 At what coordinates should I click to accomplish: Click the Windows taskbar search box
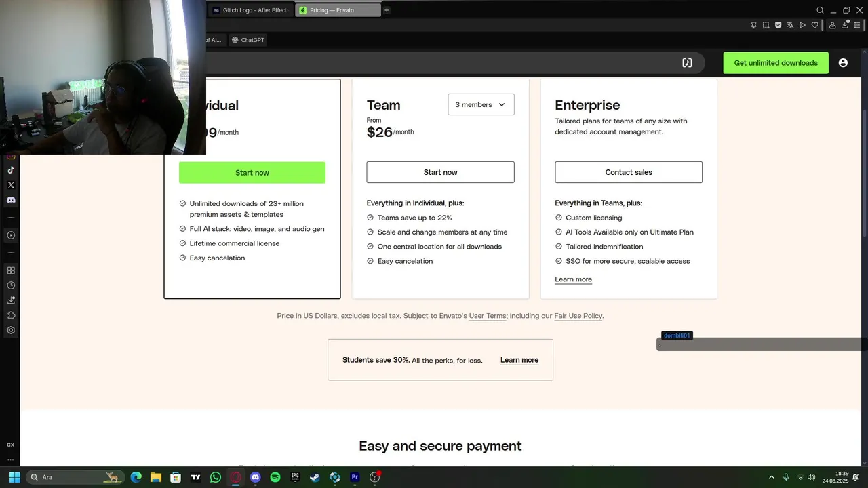[75, 477]
